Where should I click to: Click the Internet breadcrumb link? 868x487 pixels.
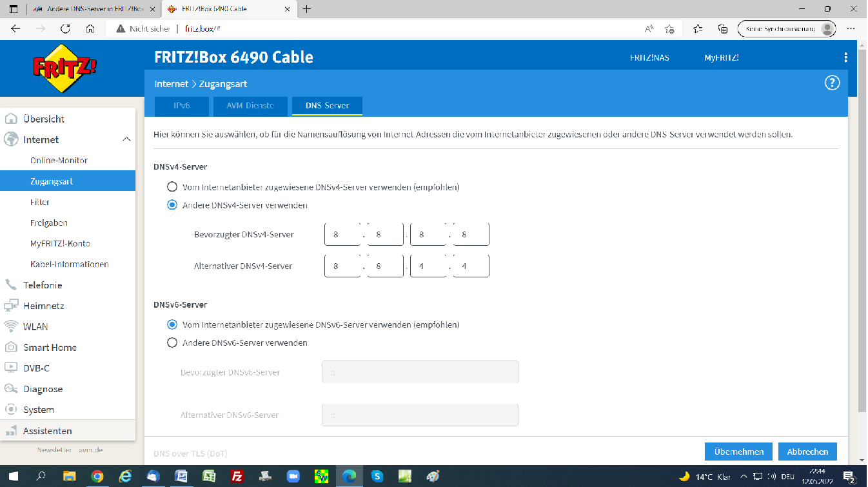click(x=171, y=84)
